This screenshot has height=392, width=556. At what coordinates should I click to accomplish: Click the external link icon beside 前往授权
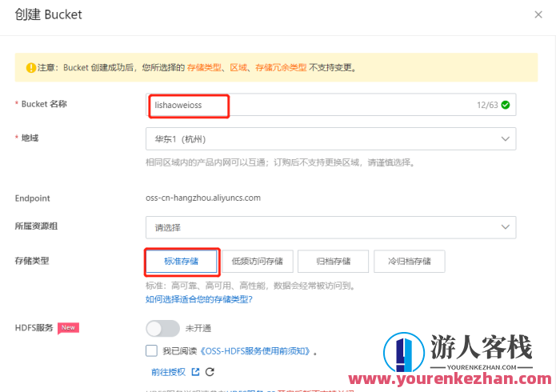pos(195,371)
